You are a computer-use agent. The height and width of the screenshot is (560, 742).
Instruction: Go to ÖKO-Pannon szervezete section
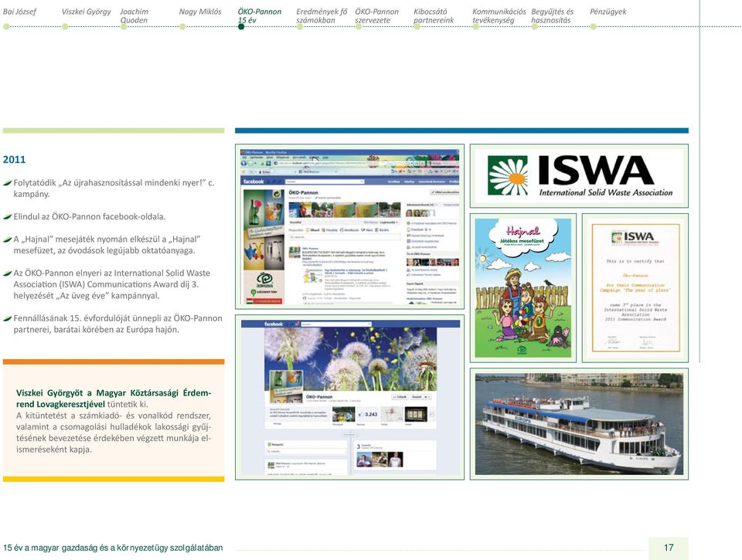[376, 15]
